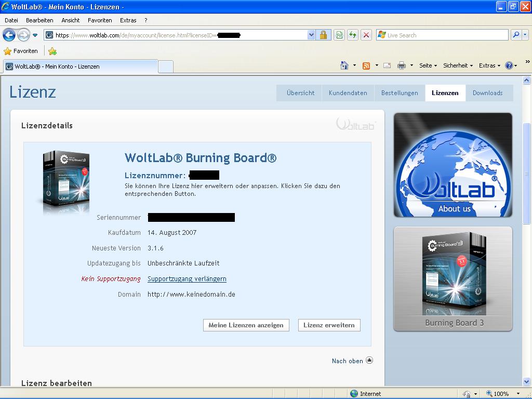Click the browser Back arrow button
The height and width of the screenshot is (399, 532).
9,35
